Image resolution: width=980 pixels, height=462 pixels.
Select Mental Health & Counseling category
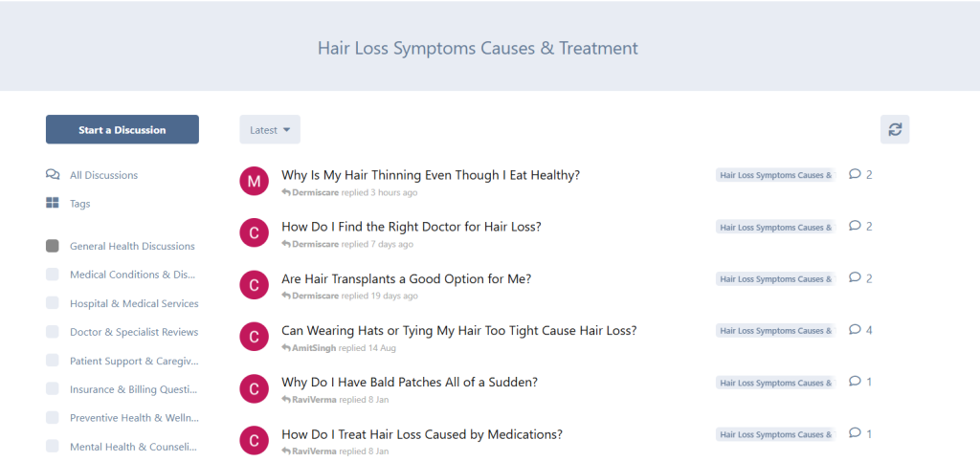click(132, 447)
